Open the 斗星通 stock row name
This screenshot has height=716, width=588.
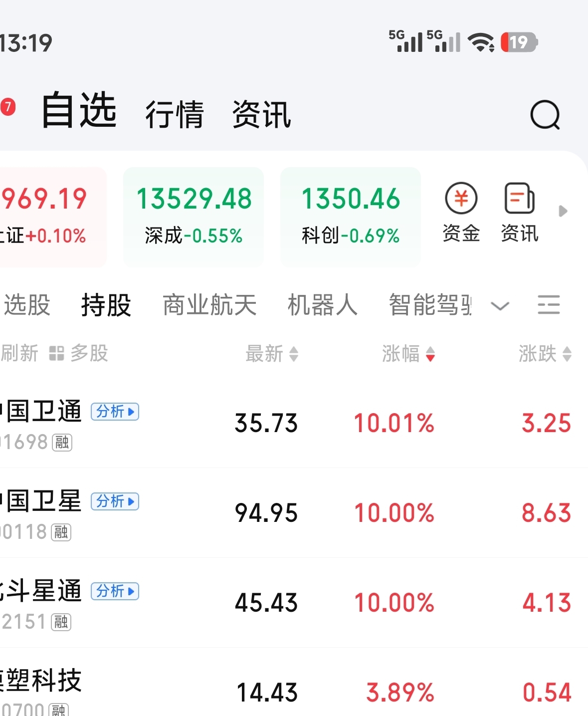(x=41, y=591)
